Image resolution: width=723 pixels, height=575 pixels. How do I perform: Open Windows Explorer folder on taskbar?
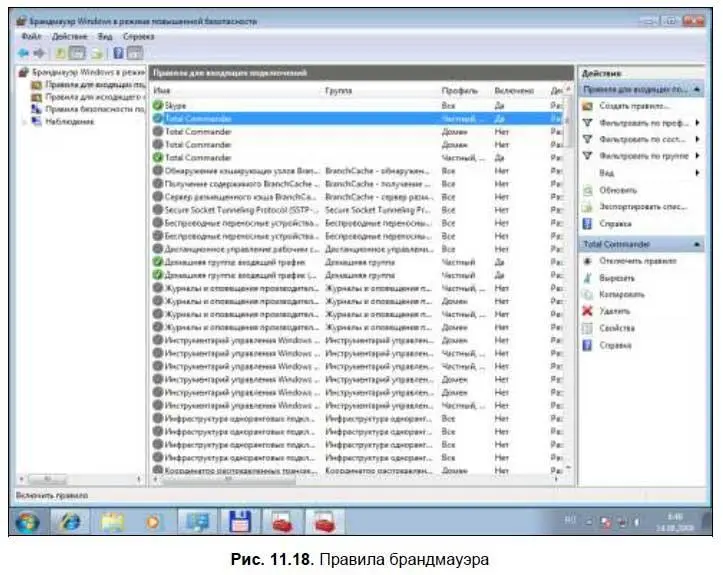coord(112,522)
